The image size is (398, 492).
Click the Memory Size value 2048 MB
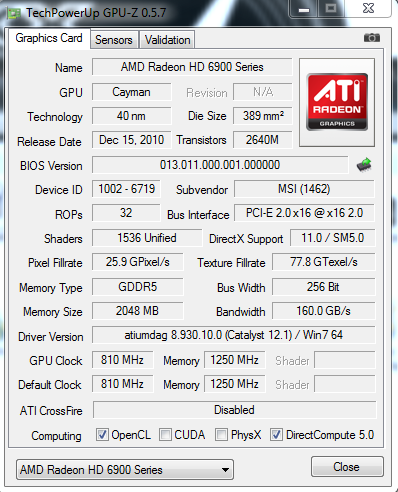[138, 311]
